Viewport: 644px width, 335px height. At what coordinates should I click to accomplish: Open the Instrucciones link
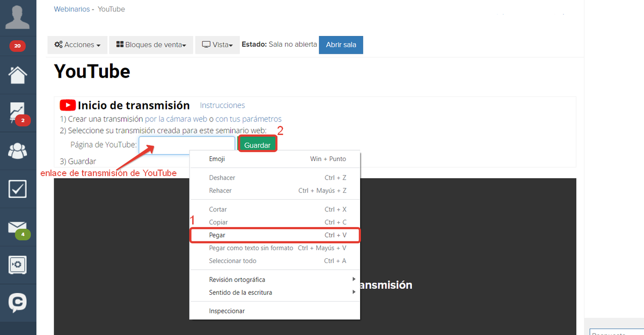[222, 105]
